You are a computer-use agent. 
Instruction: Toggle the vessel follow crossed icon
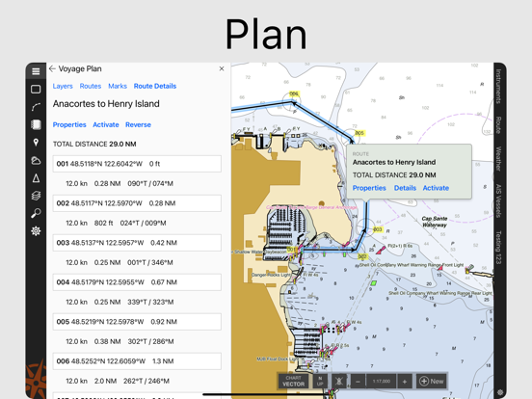[338, 381]
